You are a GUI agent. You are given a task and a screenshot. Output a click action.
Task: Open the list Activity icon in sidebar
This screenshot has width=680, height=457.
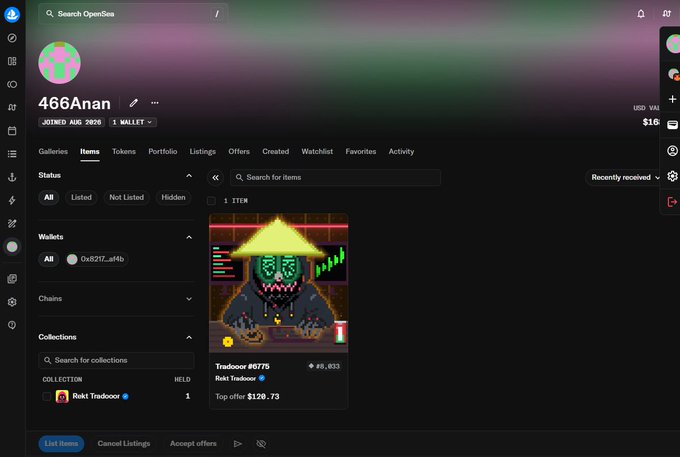click(12, 154)
